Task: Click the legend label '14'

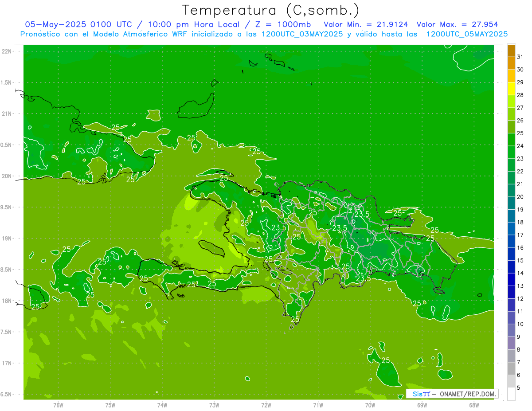Action: click(520, 273)
